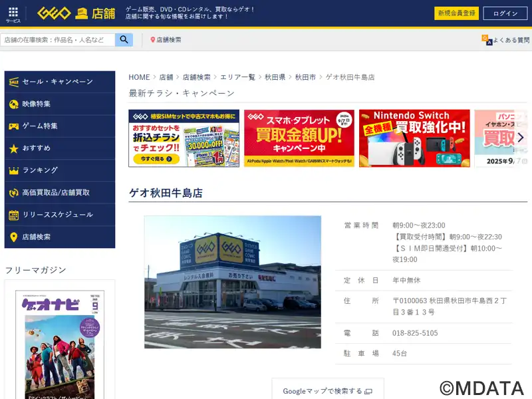Click the 店舗検索 breadcrumb link
Image resolution: width=532 pixels, height=399 pixels.
click(196, 77)
